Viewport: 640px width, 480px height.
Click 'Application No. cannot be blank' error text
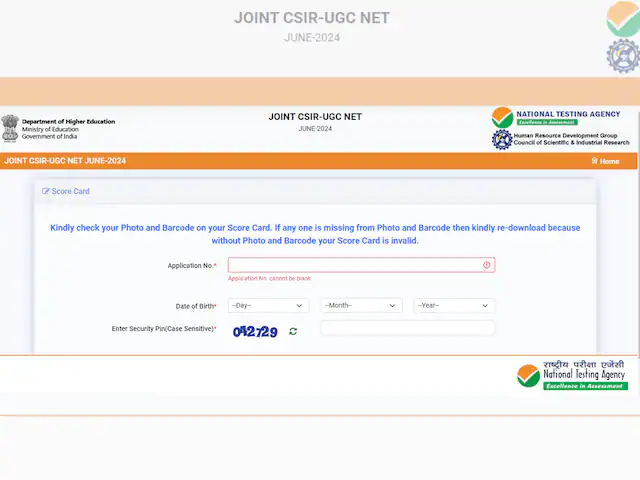tap(269, 278)
